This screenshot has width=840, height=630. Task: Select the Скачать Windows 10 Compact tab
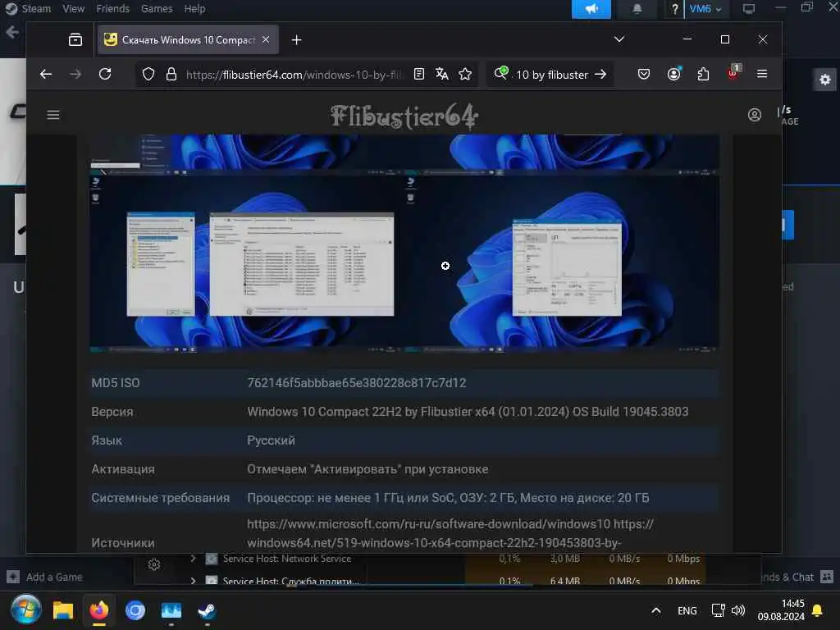pos(188,39)
